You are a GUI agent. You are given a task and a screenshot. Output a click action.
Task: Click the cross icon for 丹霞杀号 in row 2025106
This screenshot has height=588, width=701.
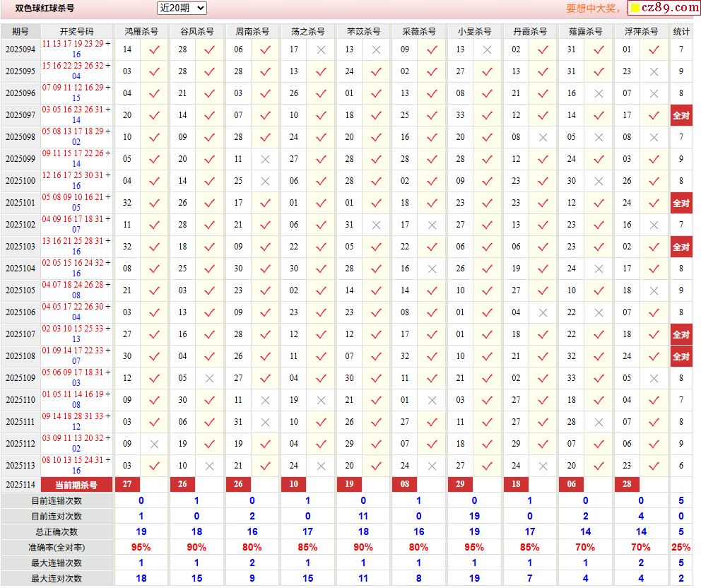point(543,312)
